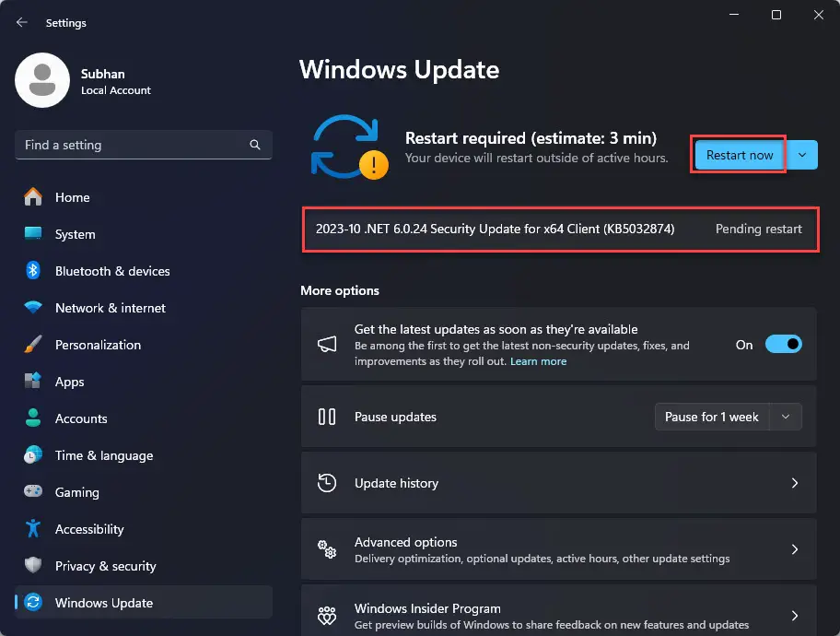840x636 pixels.
Task: Click Time & language label
Action: [x=104, y=456]
